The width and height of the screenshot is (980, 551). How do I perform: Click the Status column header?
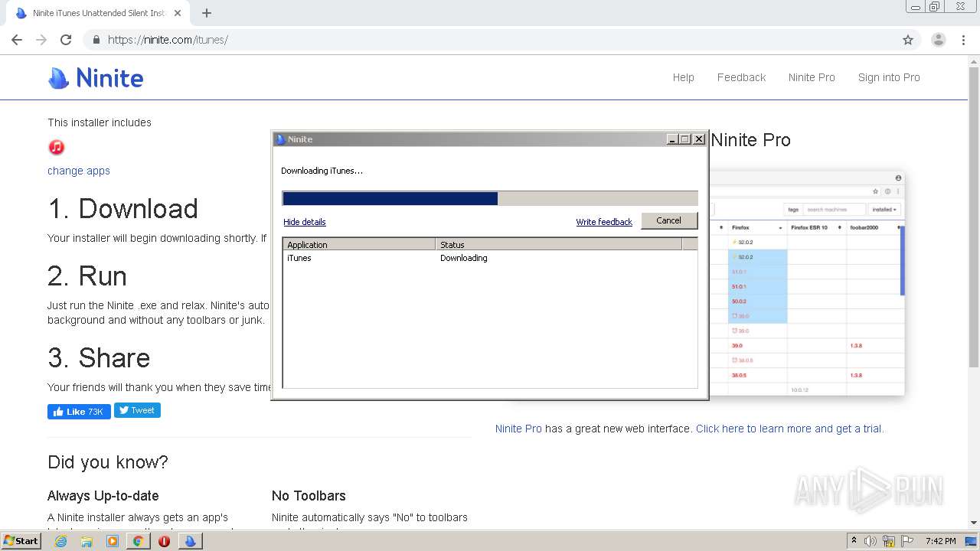(559, 245)
